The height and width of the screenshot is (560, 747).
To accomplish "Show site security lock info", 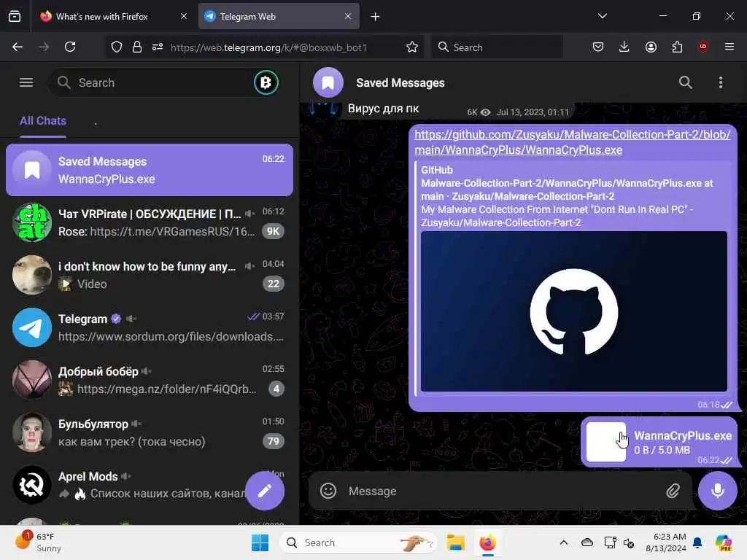I will (x=137, y=47).
